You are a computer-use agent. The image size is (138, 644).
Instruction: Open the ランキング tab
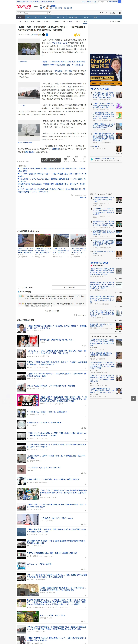(86, 17)
